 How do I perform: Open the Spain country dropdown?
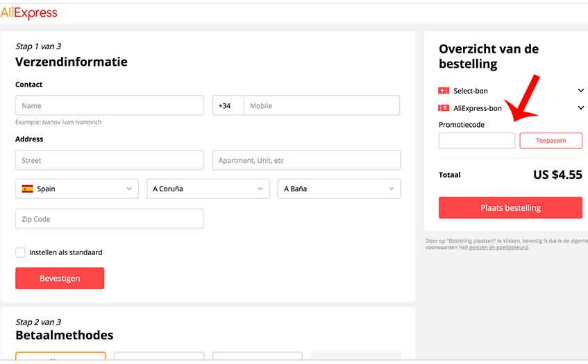(x=77, y=189)
